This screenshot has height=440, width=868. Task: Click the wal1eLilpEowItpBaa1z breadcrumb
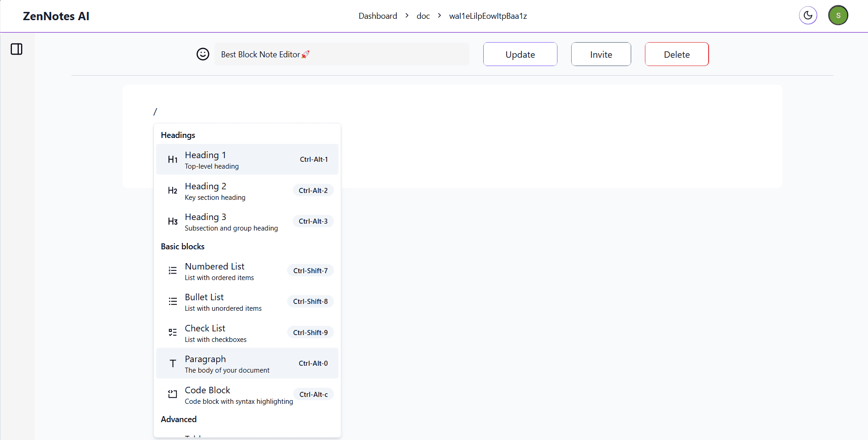(488, 16)
